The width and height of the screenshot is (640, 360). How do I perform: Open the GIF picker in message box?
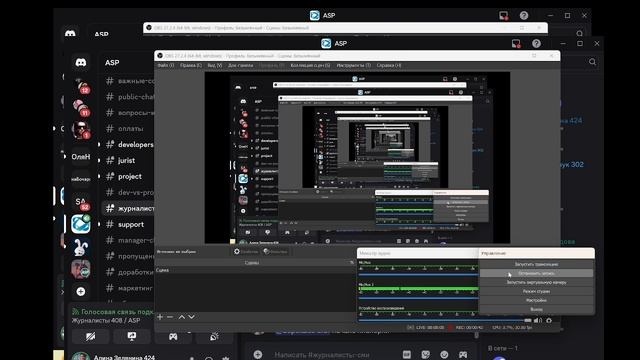(407, 354)
